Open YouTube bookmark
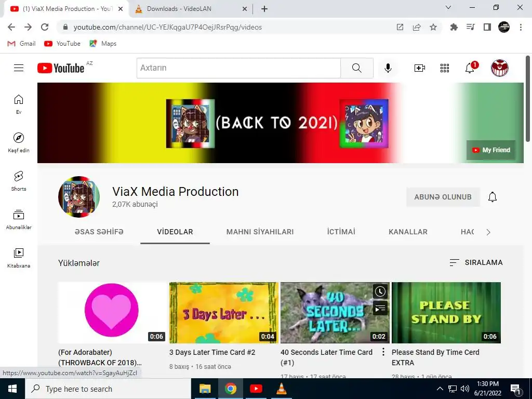 (x=62, y=44)
